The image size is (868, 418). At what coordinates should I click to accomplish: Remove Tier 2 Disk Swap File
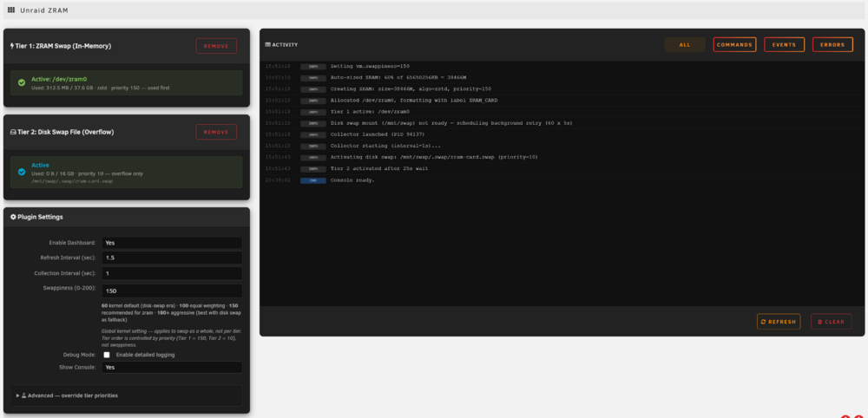click(216, 132)
